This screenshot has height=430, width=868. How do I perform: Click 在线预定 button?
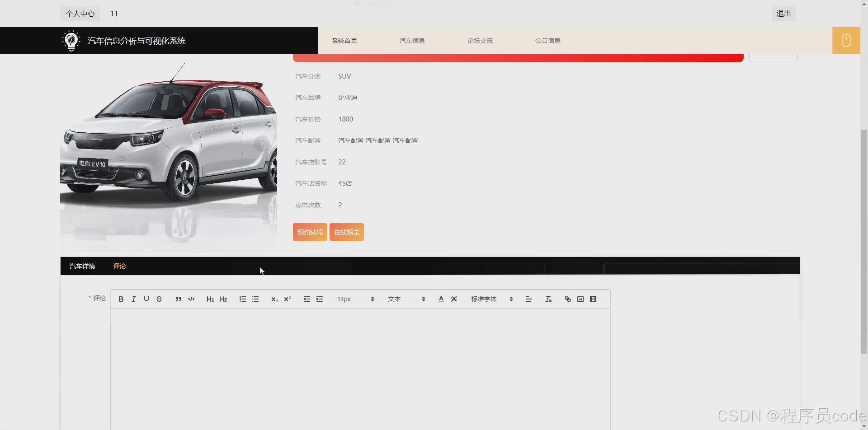(x=346, y=232)
